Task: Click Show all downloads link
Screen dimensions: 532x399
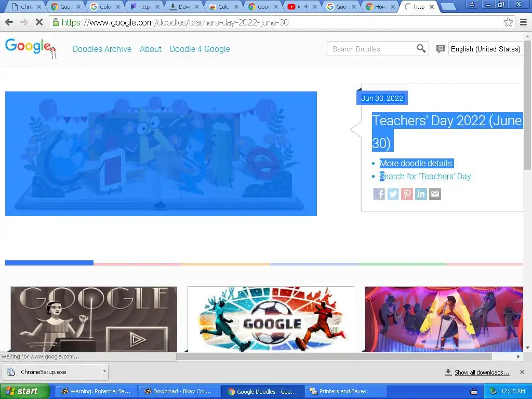Action: (482, 372)
